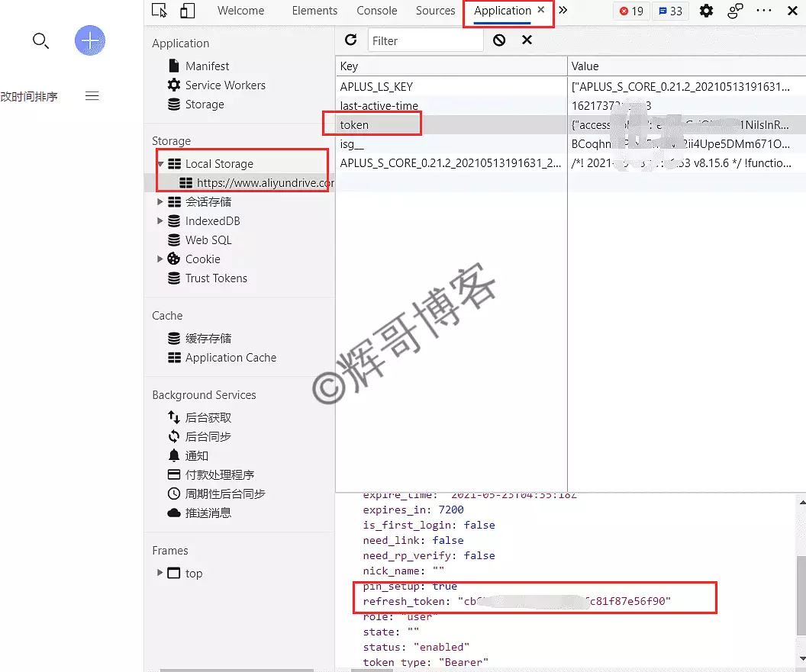Clear all storage entries icon
Screen dimensions: 806x672
click(x=499, y=40)
